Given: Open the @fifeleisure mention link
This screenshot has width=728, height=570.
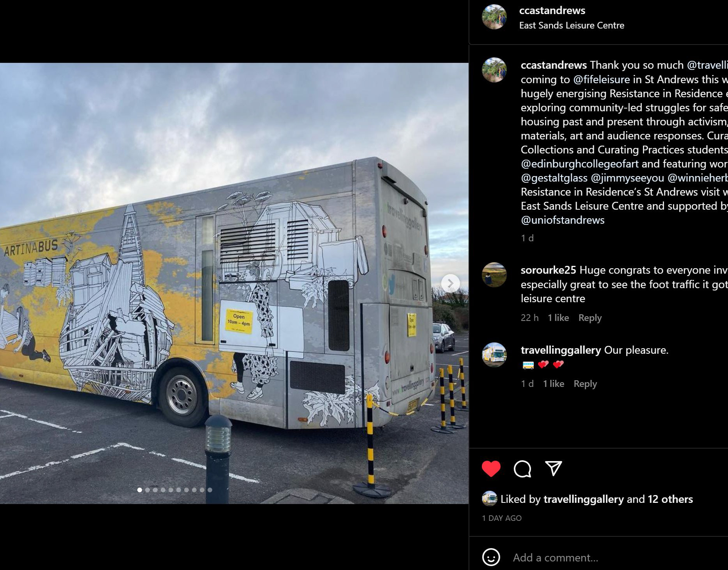Looking at the screenshot, I should pyautogui.click(x=601, y=80).
